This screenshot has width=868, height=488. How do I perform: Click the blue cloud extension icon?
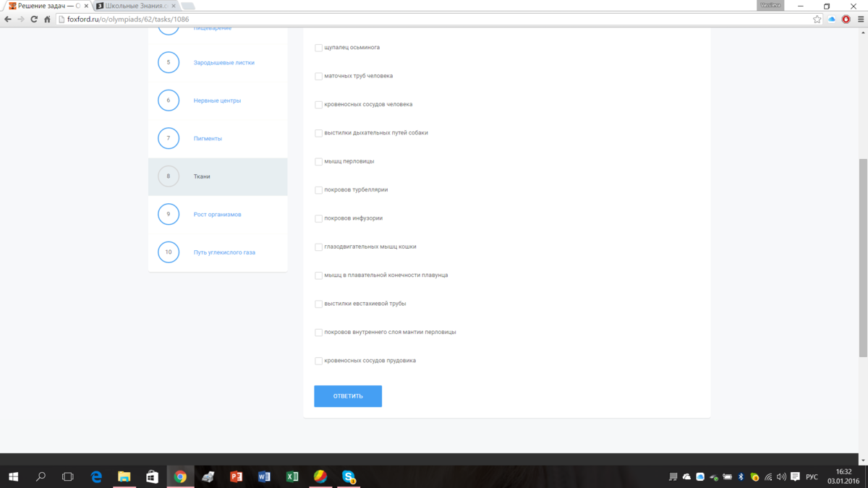pos(832,20)
